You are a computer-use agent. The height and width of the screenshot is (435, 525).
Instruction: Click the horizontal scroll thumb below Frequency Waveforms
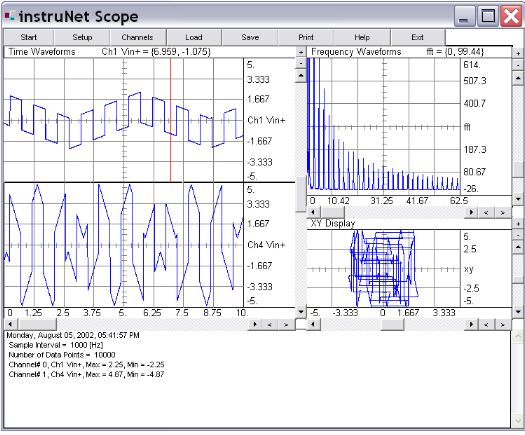tap(332, 212)
